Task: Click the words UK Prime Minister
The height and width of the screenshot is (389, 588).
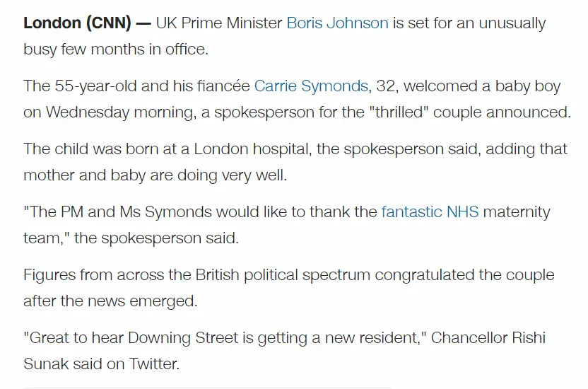Action: (219, 23)
